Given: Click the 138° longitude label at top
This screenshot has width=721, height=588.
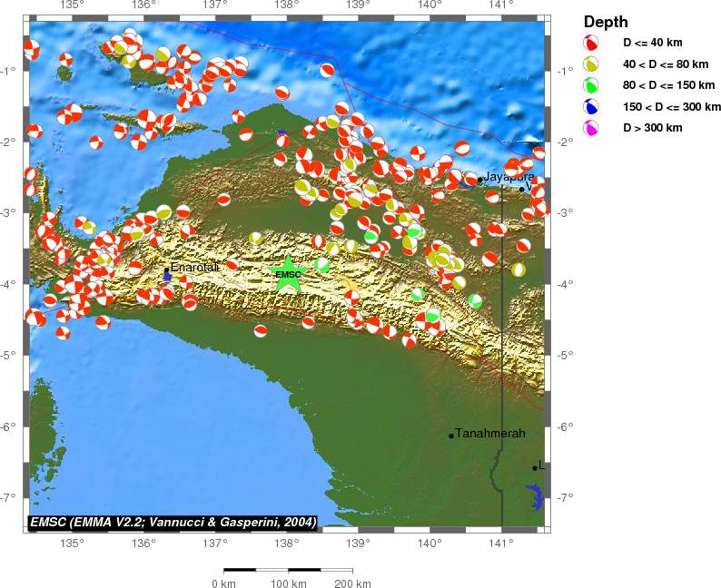Looking at the screenshot, I should click(286, 5).
